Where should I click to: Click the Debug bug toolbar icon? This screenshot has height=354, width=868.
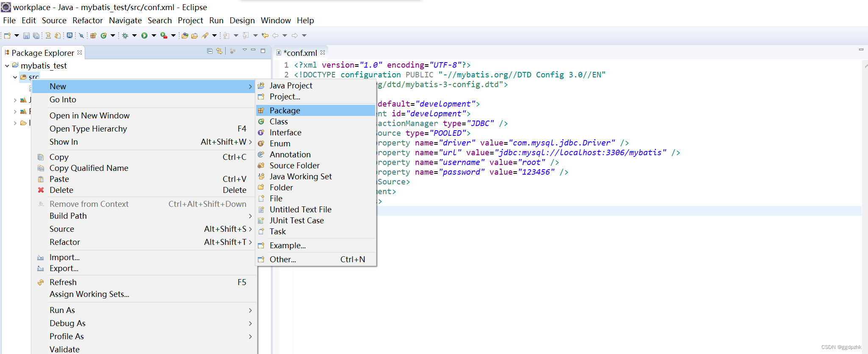125,36
